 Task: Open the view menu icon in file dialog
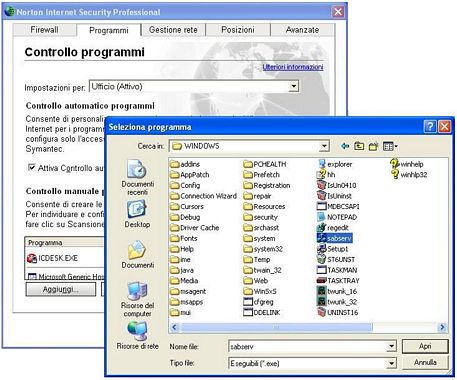click(390, 146)
